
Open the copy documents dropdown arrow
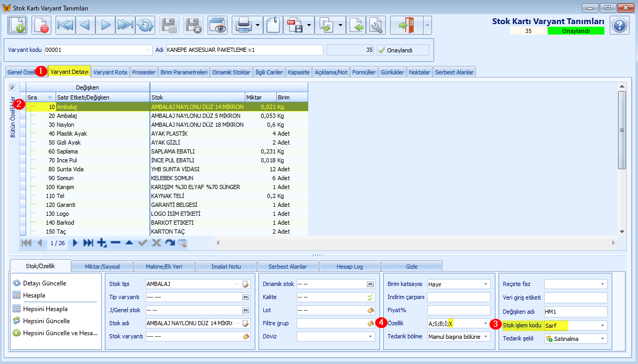pyautogui.click(x=341, y=25)
